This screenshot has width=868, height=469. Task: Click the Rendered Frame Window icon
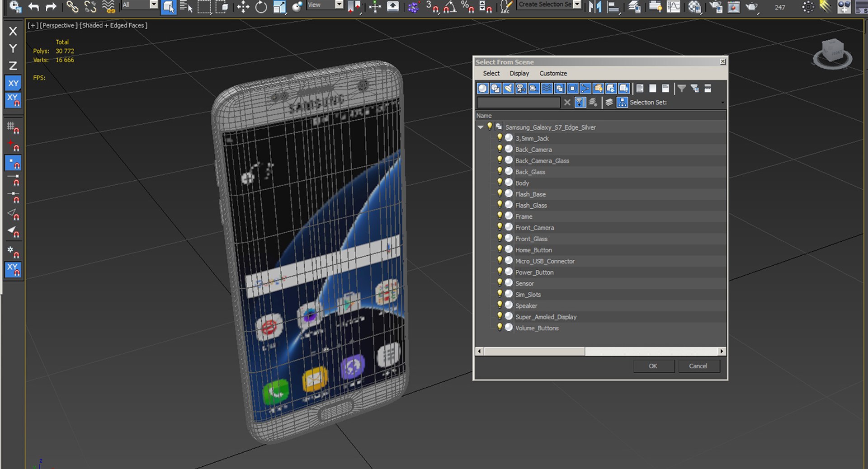click(x=734, y=6)
